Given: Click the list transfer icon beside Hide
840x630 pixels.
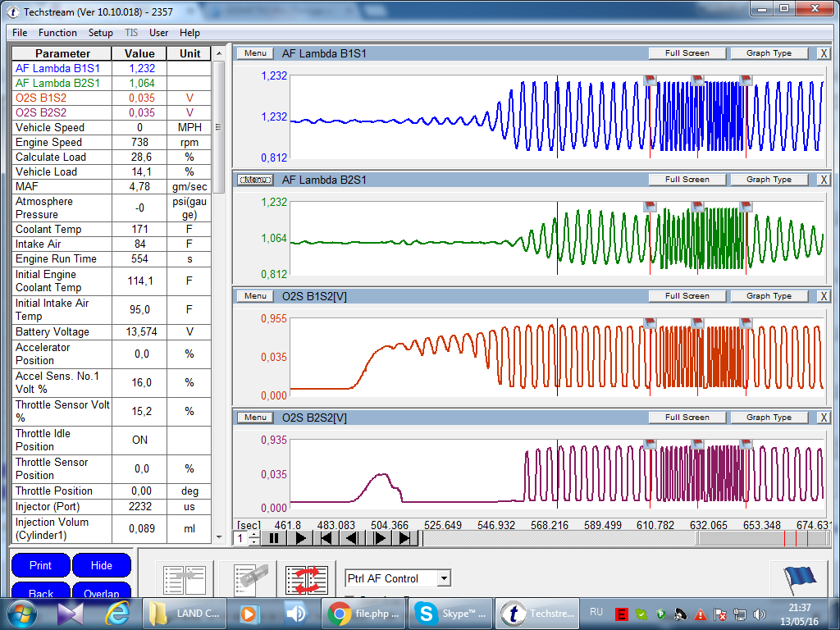Looking at the screenshot, I should point(185,579).
